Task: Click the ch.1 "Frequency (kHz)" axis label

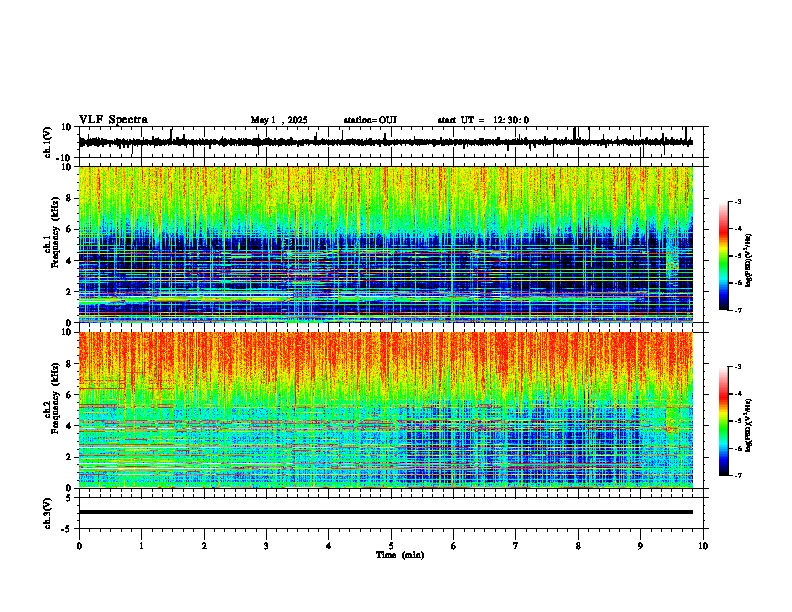Action: 55,234
